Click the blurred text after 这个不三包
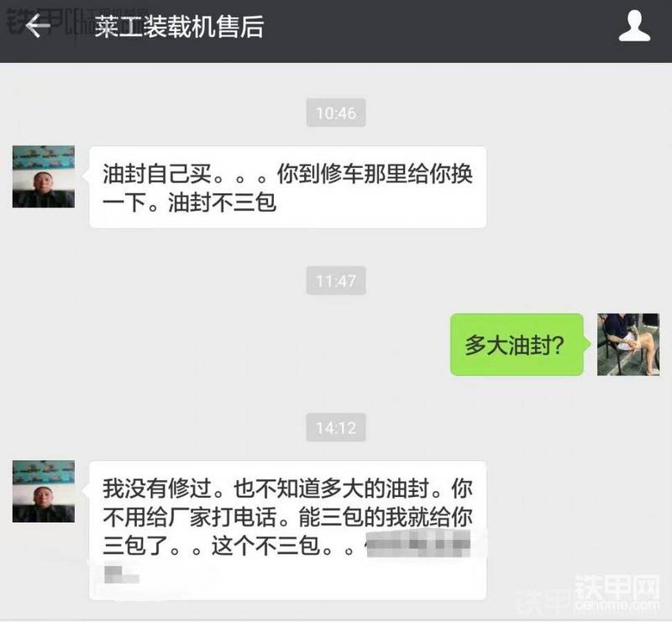Viewport: 672px width, 622px height. point(418,544)
